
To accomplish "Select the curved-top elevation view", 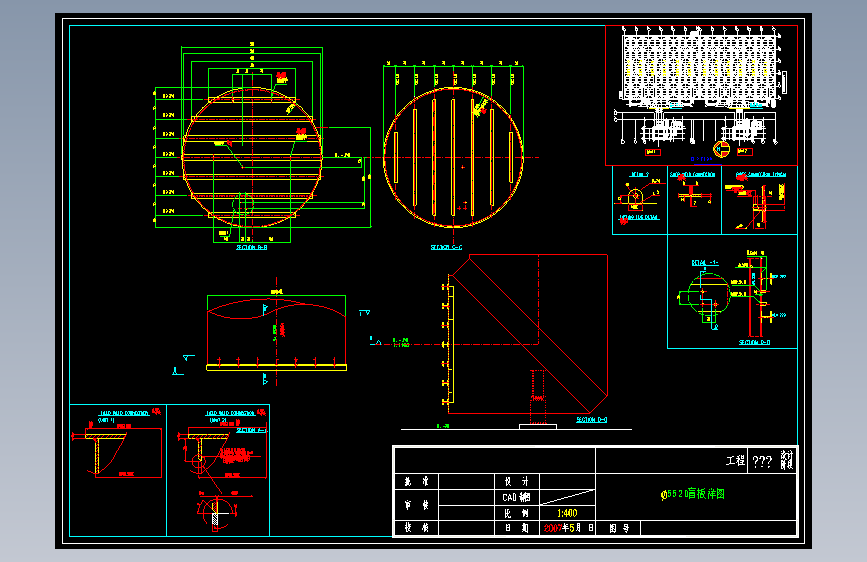I will tap(276, 335).
